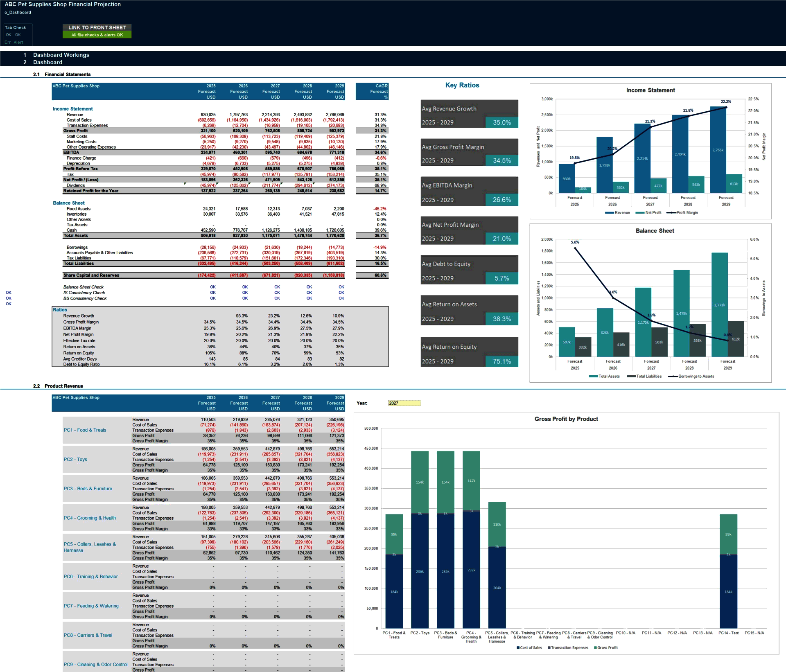The width and height of the screenshot is (786, 672).
Task: Click the Avg Gross Profit Margin value 34.5%
Action: pyautogui.click(x=502, y=160)
